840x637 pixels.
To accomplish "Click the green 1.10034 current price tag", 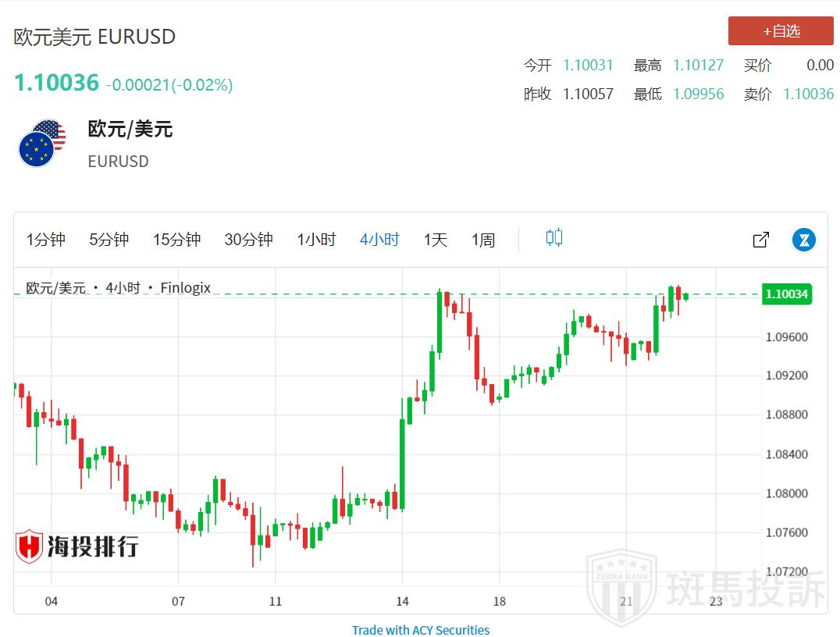I will [x=787, y=294].
